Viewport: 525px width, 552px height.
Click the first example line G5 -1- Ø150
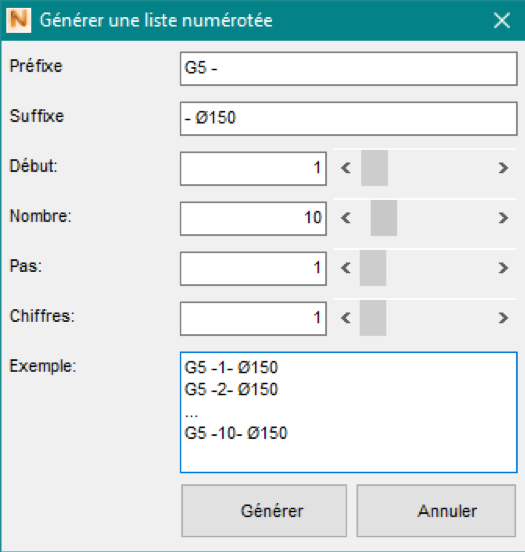(231, 368)
